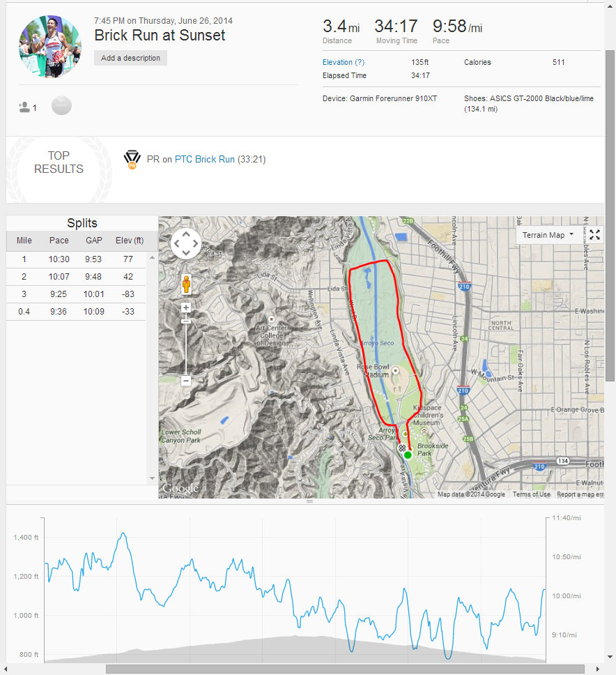Click Add a description button

[x=130, y=58]
